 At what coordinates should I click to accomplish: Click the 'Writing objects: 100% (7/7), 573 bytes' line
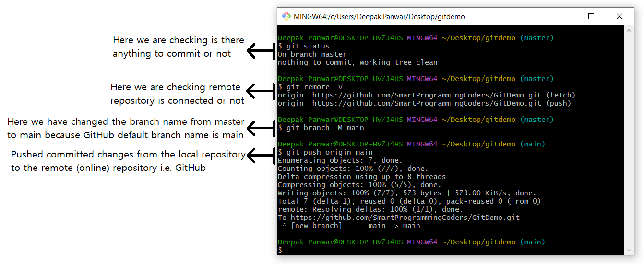407,193
